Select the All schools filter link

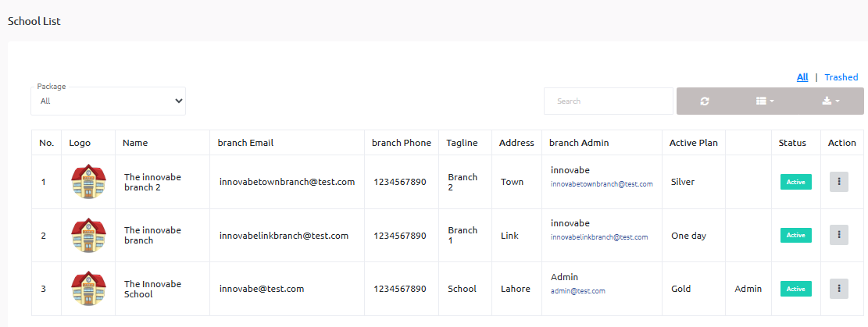tap(802, 77)
